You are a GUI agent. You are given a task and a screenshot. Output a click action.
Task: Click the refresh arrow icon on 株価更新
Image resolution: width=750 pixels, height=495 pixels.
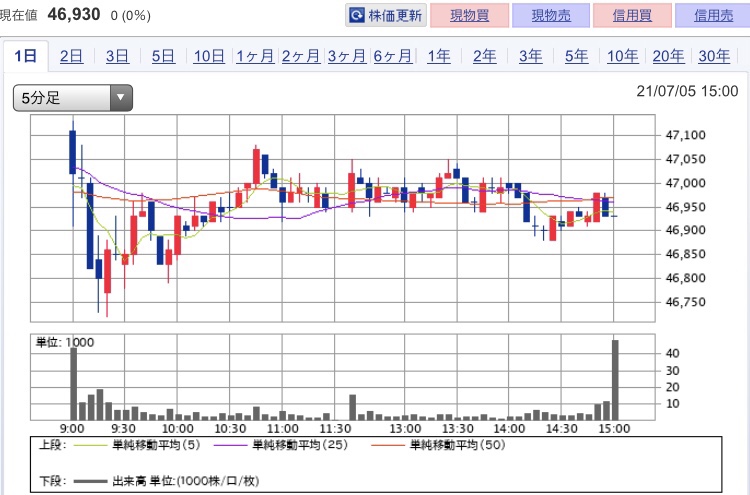357,15
